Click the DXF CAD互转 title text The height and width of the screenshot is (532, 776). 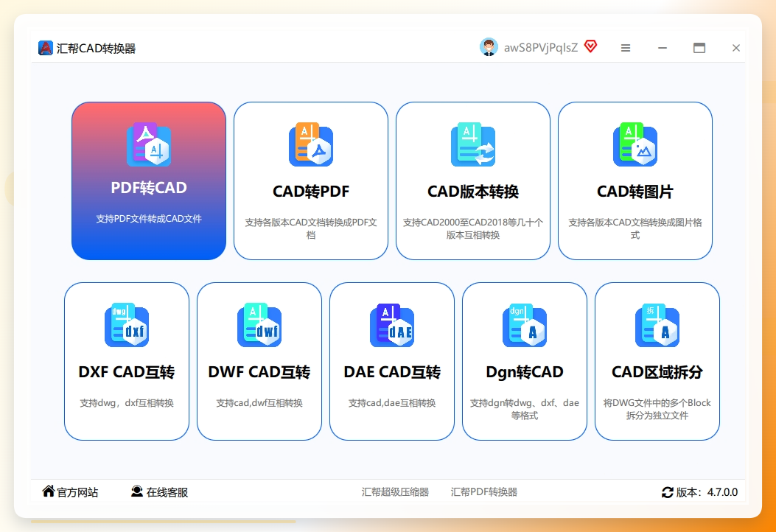tap(127, 372)
